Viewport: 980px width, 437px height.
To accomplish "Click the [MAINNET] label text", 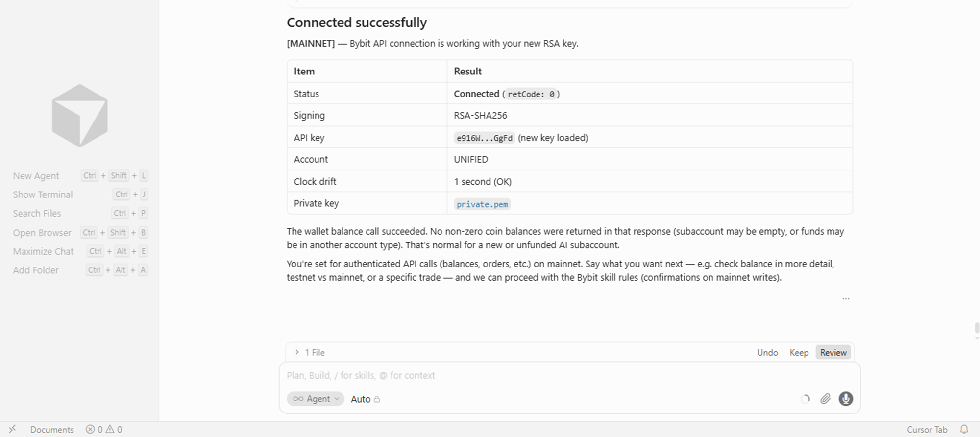I will 311,43.
